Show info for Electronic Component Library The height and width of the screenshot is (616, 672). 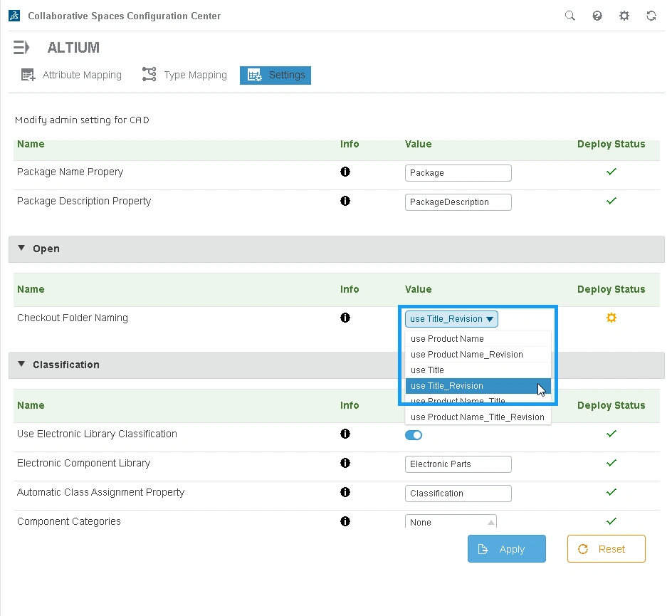click(x=345, y=463)
